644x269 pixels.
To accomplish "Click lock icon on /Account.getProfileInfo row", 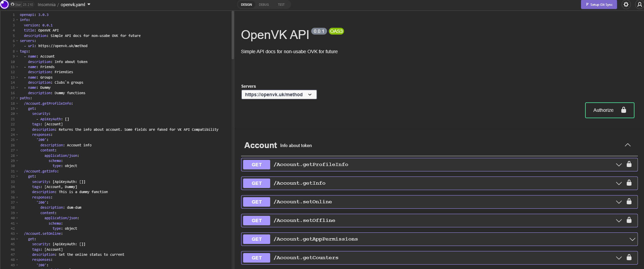I will 629,164.
